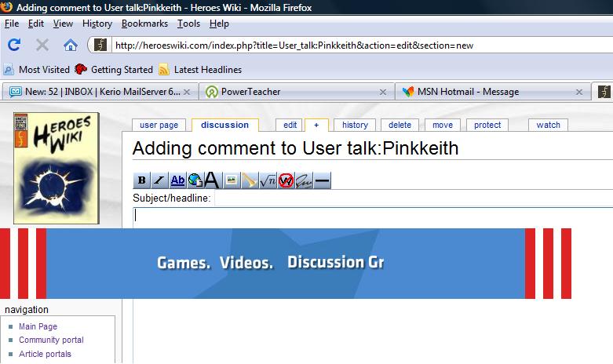
Task: Reload the page with the refresh button
Action: tap(14, 45)
